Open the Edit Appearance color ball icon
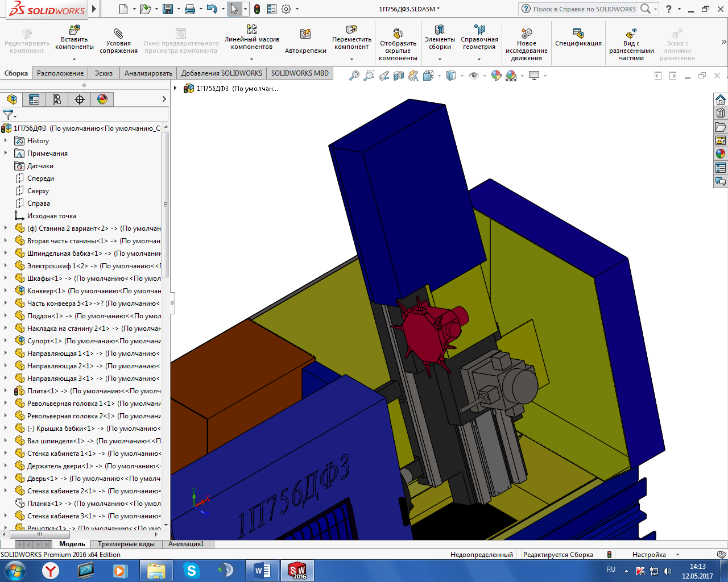This screenshot has width=728, height=582. [x=496, y=76]
